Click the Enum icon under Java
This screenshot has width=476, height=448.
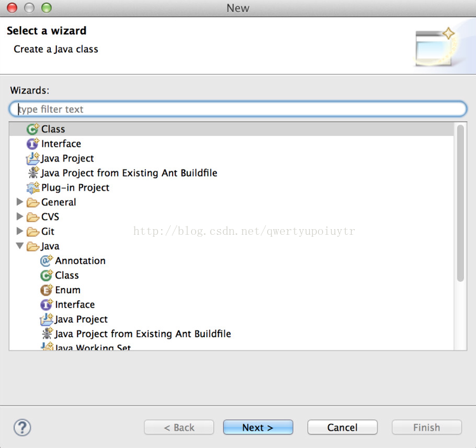pos(46,290)
